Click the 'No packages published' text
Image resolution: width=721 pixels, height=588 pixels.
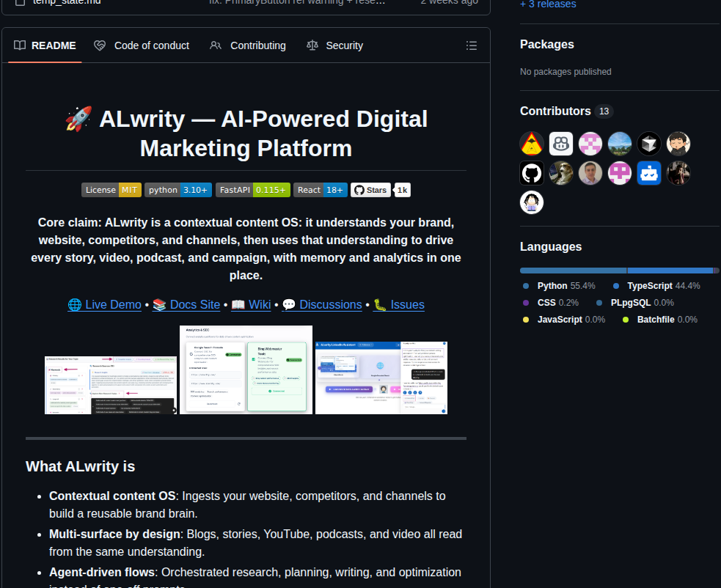(x=566, y=72)
